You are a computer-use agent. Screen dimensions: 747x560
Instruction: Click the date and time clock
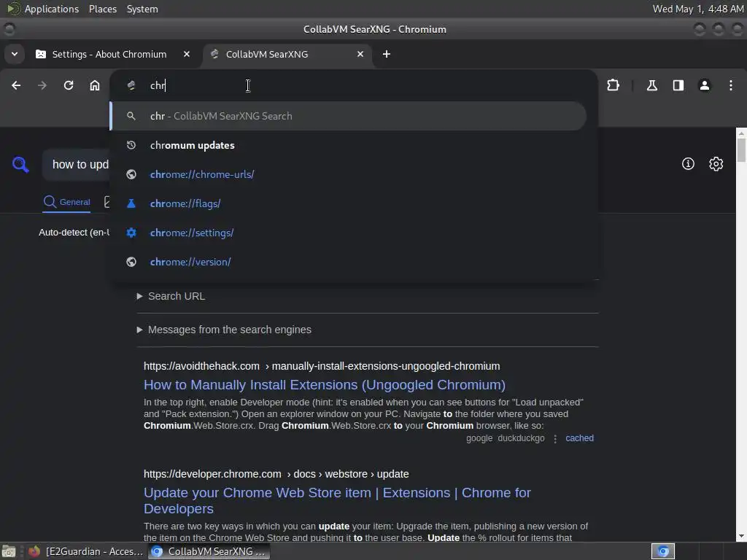tap(697, 9)
